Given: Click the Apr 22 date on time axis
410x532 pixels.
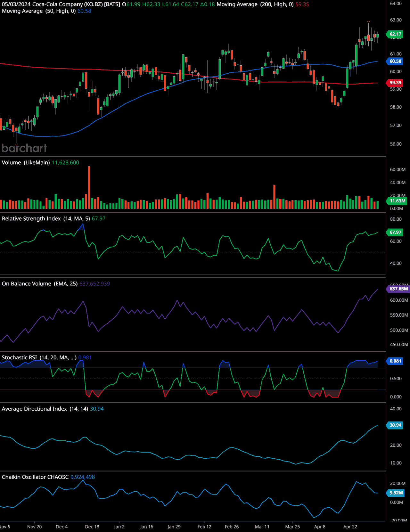Looking at the screenshot, I should pos(350,527).
